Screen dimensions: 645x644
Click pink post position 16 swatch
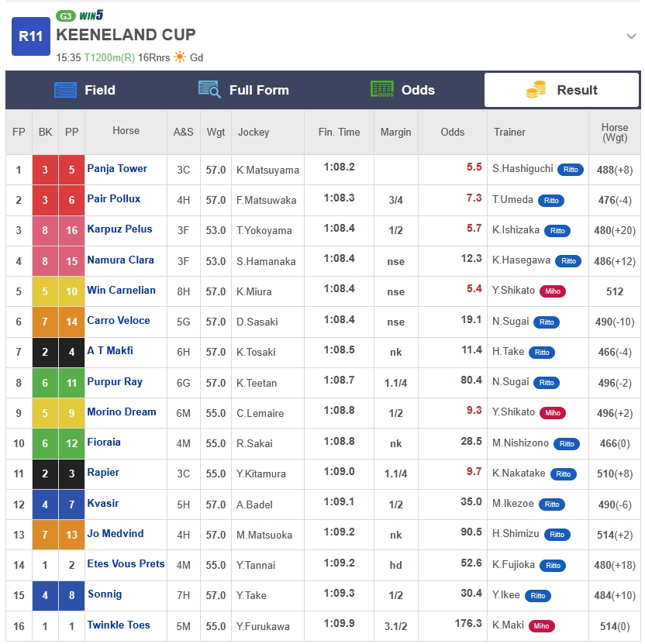point(71,230)
